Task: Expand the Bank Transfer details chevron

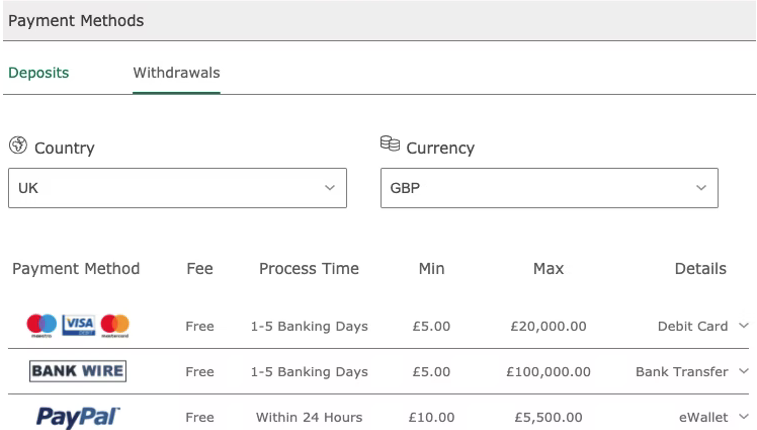Action: tap(744, 371)
